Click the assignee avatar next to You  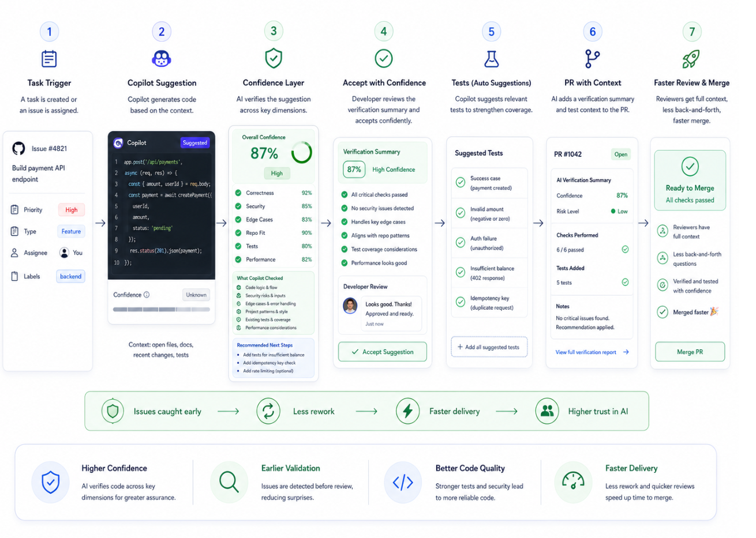[x=64, y=253]
